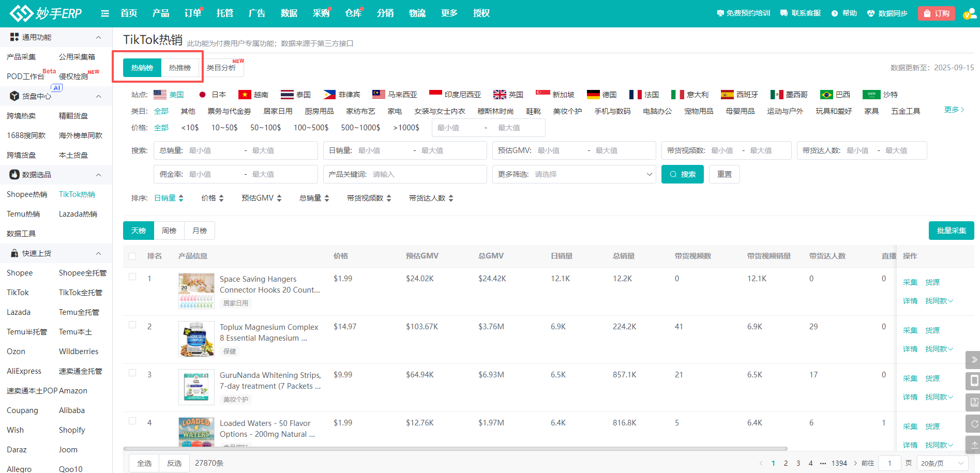The width and height of the screenshot is (980, 473).
Task: Click the 反选 button
Action: [174, 463]
